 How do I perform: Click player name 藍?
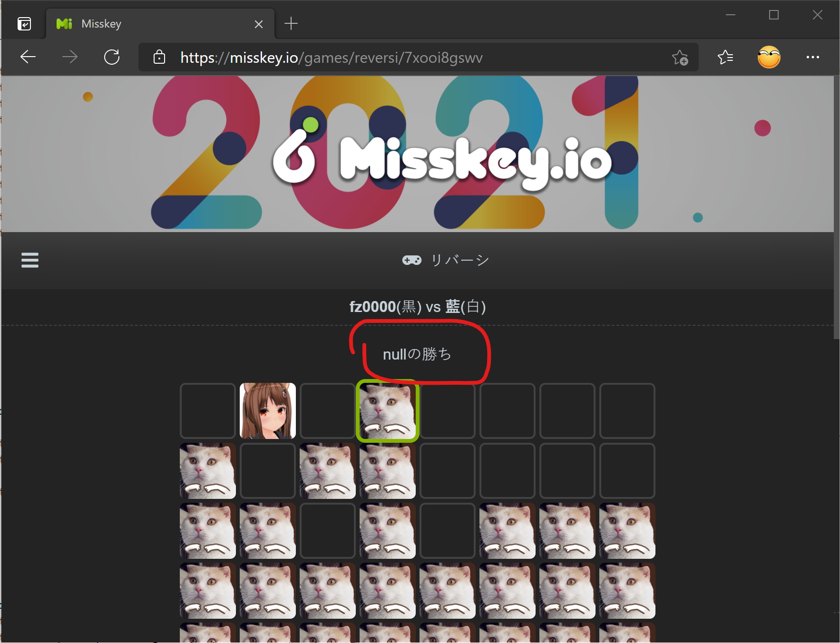click(453, 306)
